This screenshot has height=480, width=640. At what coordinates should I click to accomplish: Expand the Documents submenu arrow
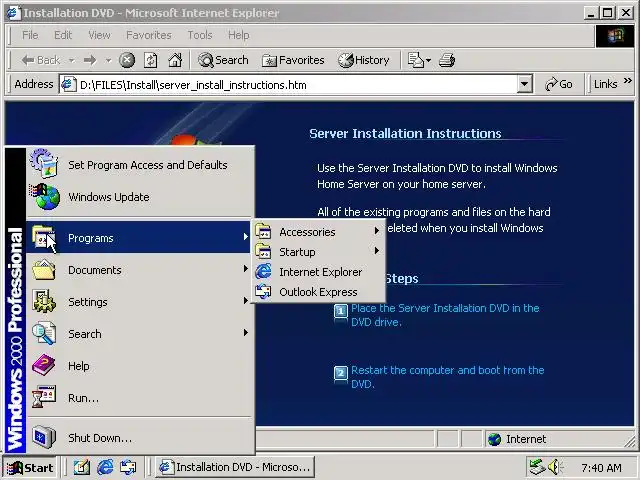click(246, 269)
